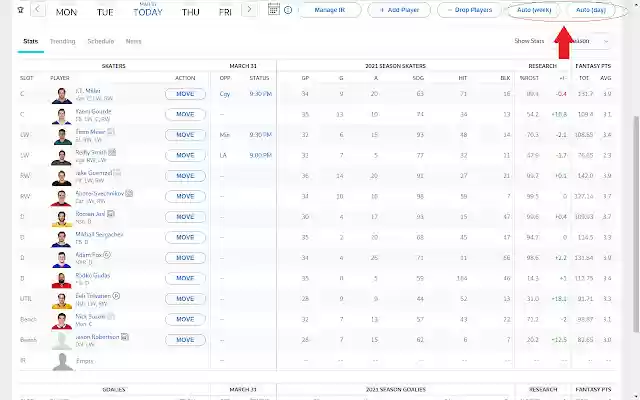Click the trophy icon beside the day selector
The width and height of the screenshot is (640, 400).
(x=21, y=10)
